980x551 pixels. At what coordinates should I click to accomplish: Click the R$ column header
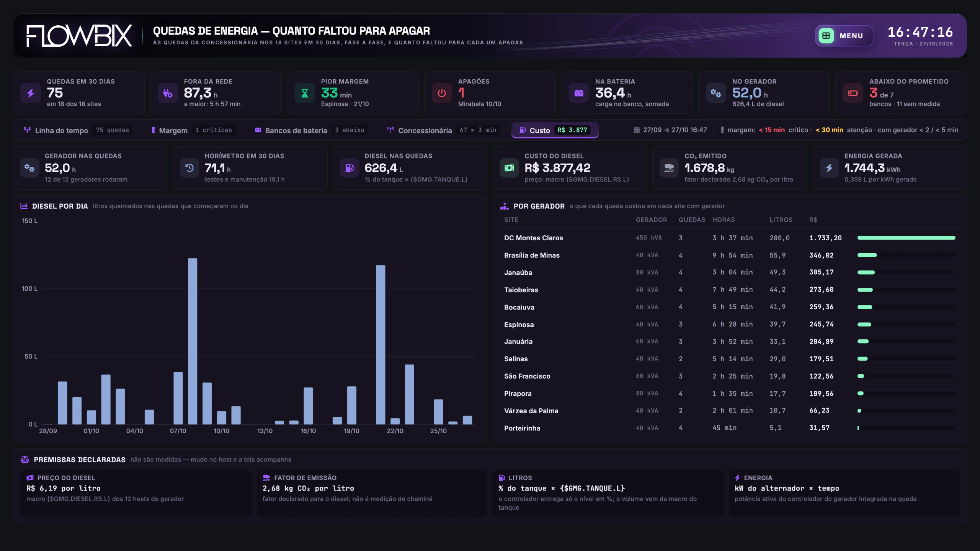coord(813,220)
